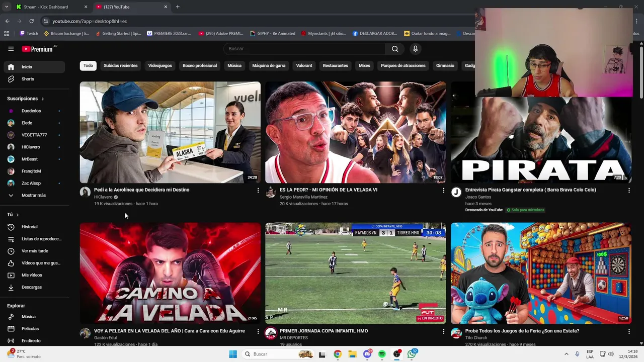644x362 pixels.
Task: Open Inicio home in sidebar
Action: tap(34, 67)
